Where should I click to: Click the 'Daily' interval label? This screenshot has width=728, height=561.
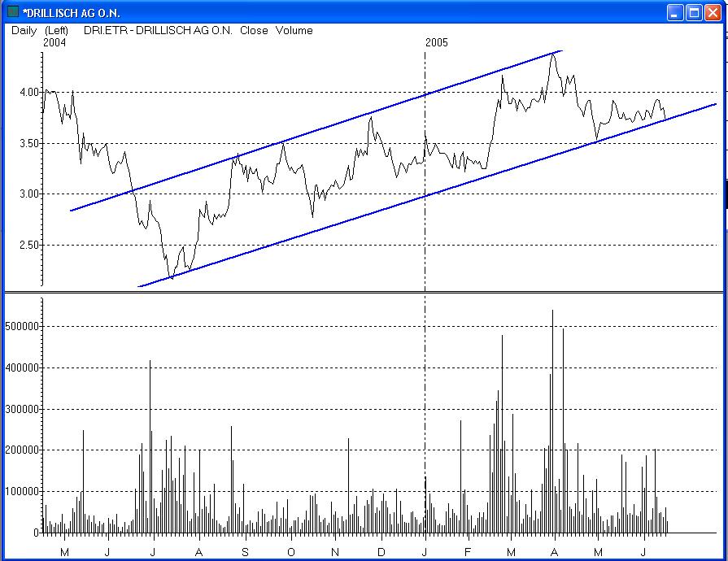(24, 31)
